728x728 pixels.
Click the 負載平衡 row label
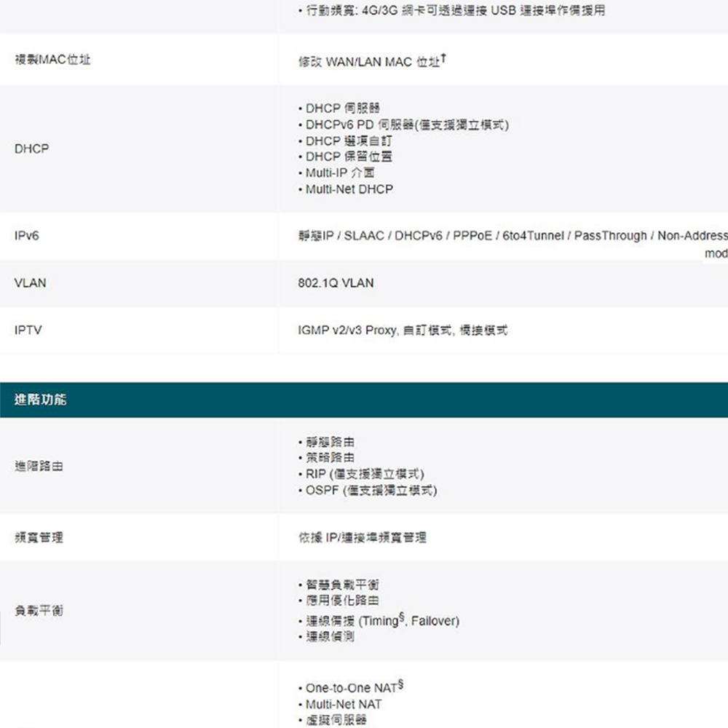coord(39,610)
